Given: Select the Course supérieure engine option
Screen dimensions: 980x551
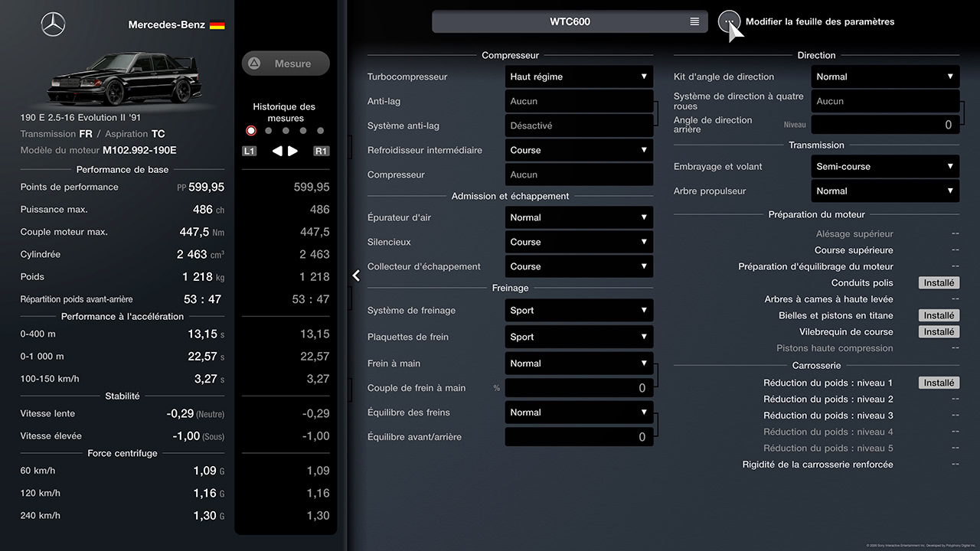Looking at the screenshot, I should click(854, 250).
